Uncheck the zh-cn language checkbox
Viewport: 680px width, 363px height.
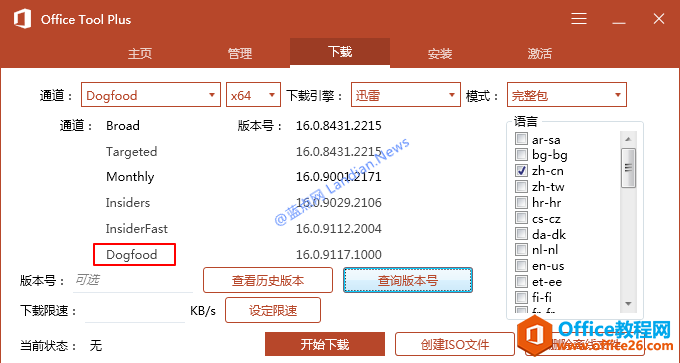[521, 170]
